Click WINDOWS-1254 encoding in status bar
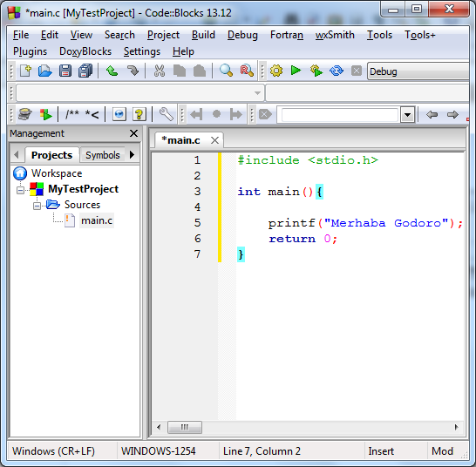Viewport: 476px width, 467px height. (159, 451)
